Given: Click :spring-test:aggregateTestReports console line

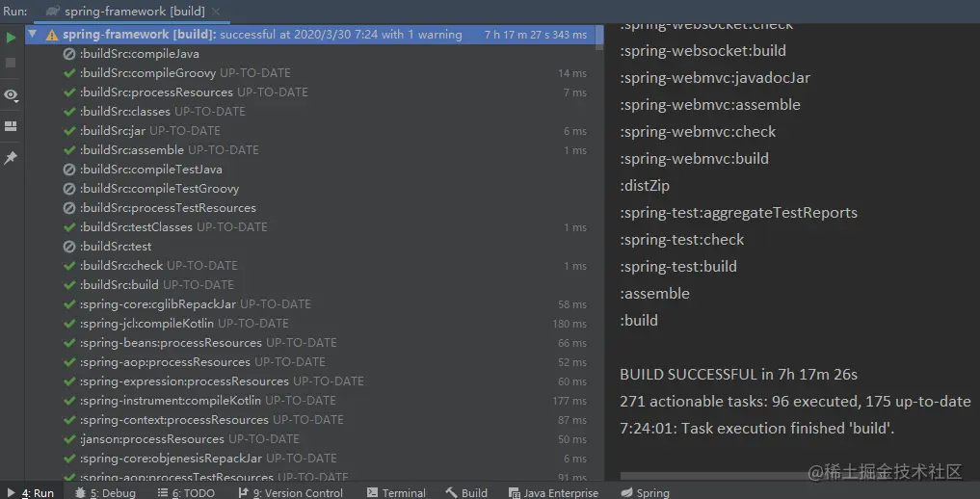Looking at the screenshot, I should (738, 213).
